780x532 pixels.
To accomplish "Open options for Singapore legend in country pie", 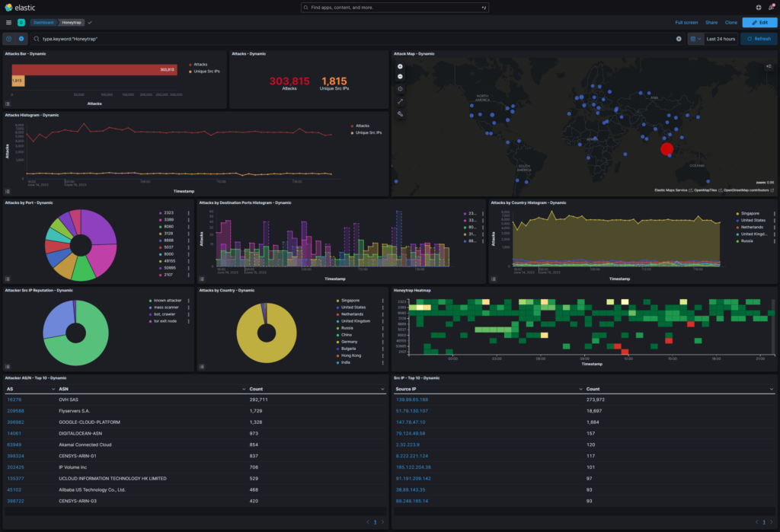I will click(x=382, y=301).
